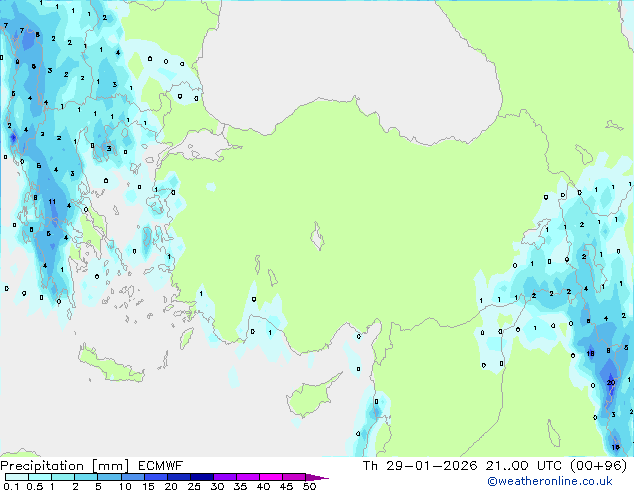Click the above-50 arrow end of legend

[317, 477]
